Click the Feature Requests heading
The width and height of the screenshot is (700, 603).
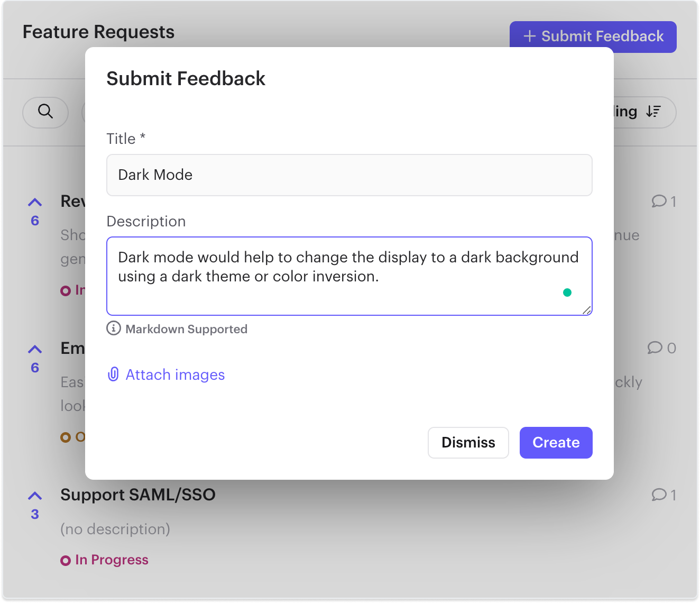(98, 32)
